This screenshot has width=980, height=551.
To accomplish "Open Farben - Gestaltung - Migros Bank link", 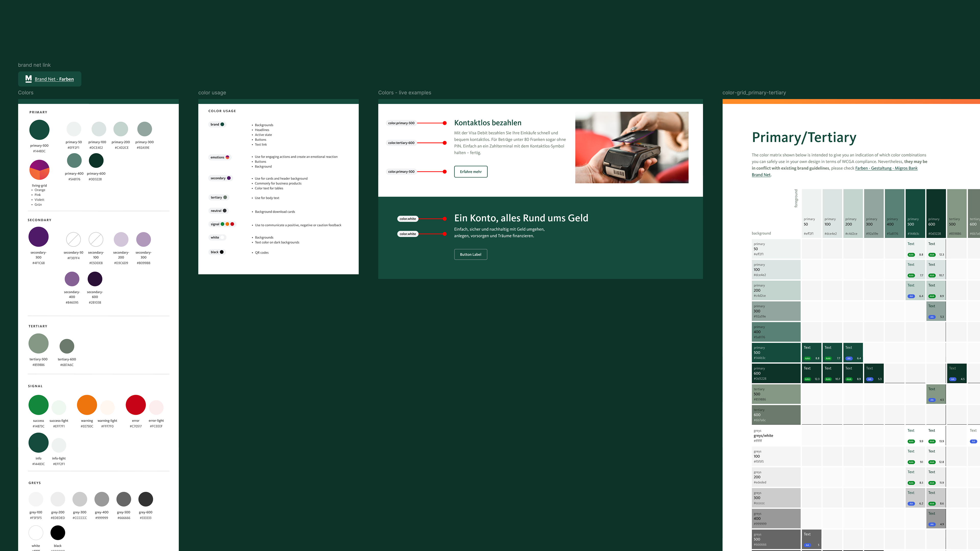I will point(886,168).
